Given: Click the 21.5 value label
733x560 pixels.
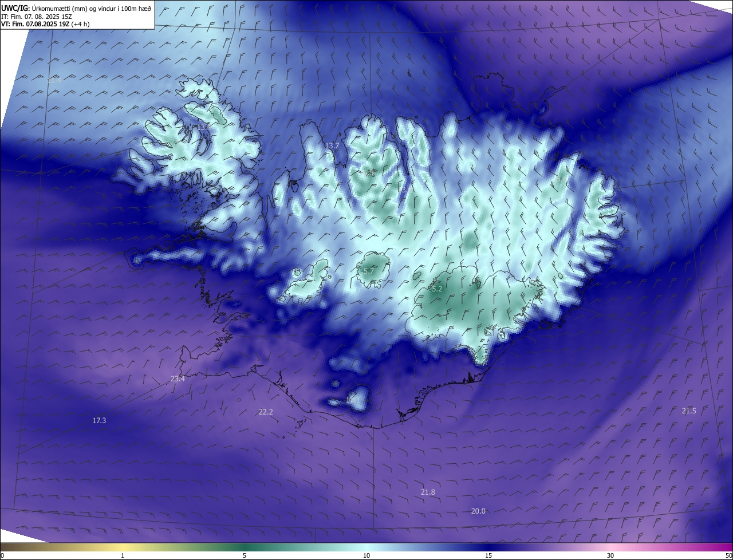Looking at the screenshot, I should point(689,411).
